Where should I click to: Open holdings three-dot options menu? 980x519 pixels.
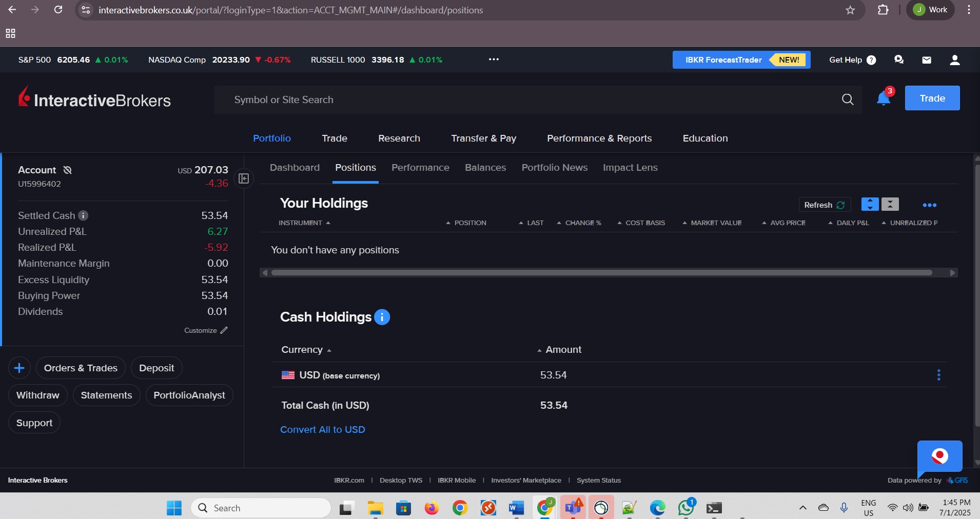point(929,205)
